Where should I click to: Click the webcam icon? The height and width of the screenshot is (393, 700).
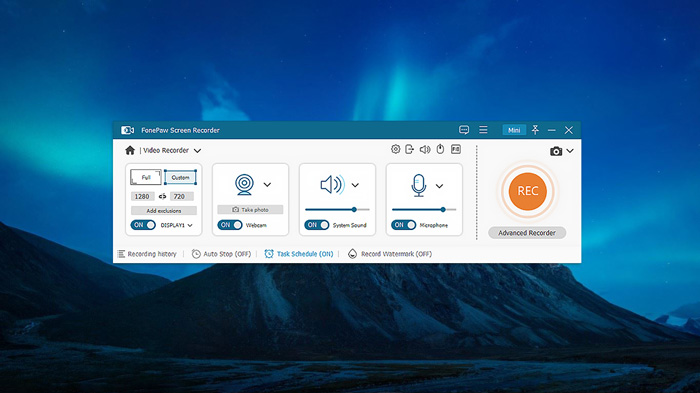(244, 184)
